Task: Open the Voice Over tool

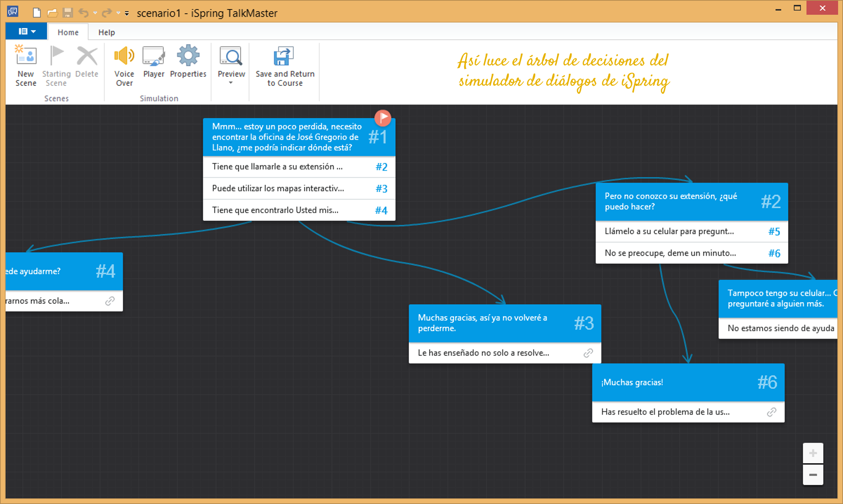Action: click(124, 66)
